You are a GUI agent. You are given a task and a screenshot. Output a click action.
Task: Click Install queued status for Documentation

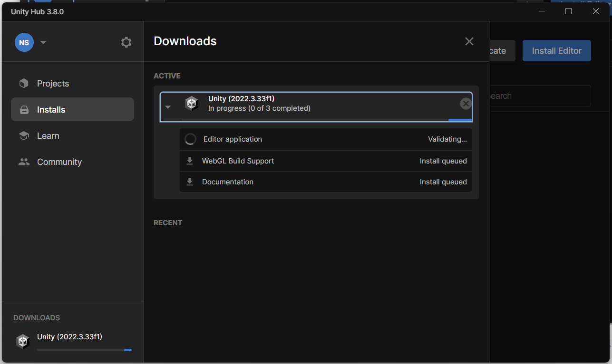point(443,182)
